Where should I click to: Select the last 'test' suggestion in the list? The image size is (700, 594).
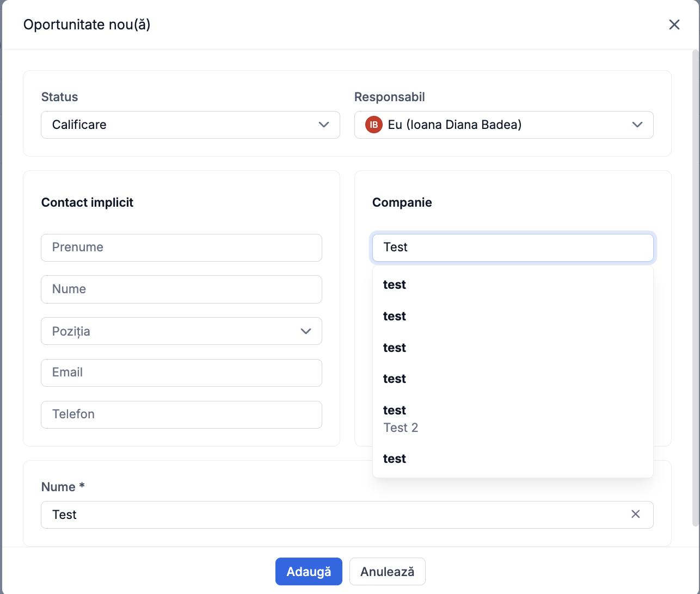pyautogui.click(x=512, y=459)
